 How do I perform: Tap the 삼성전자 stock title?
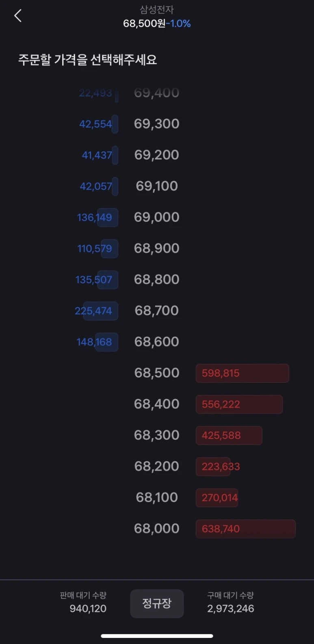[x=157, y=9]
